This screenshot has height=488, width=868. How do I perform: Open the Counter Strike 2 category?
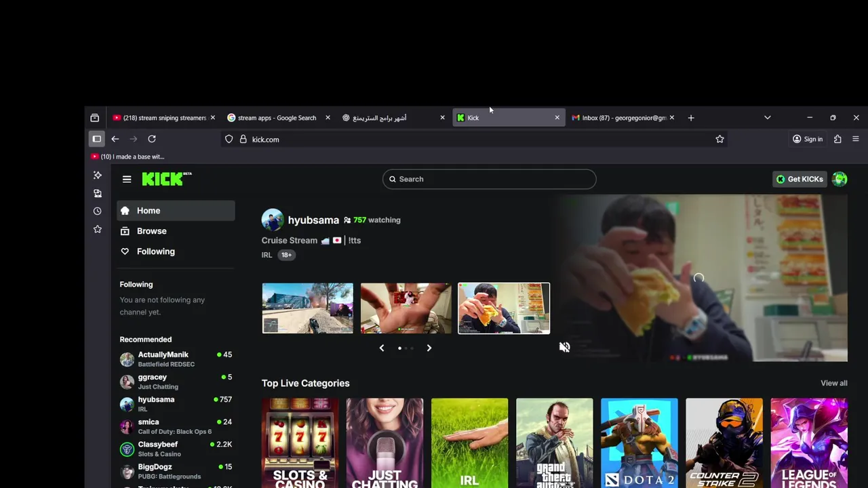click(724, 443)
